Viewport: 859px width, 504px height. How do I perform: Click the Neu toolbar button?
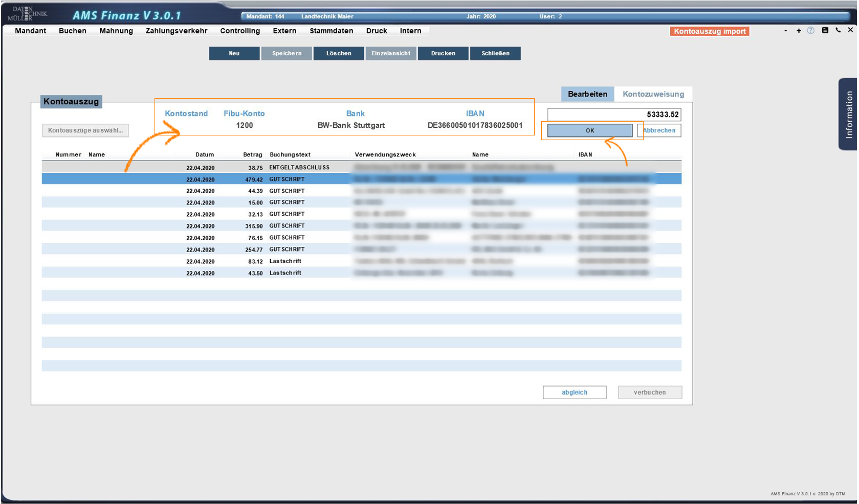234,53
